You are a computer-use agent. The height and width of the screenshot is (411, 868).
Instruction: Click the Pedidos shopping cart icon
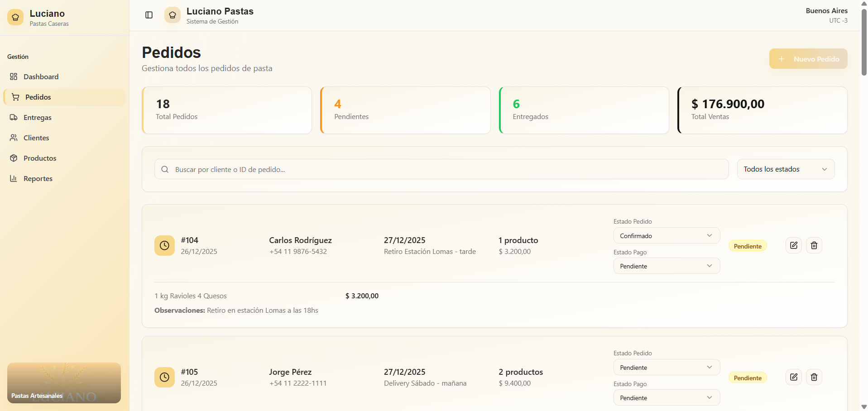point(15,97)
